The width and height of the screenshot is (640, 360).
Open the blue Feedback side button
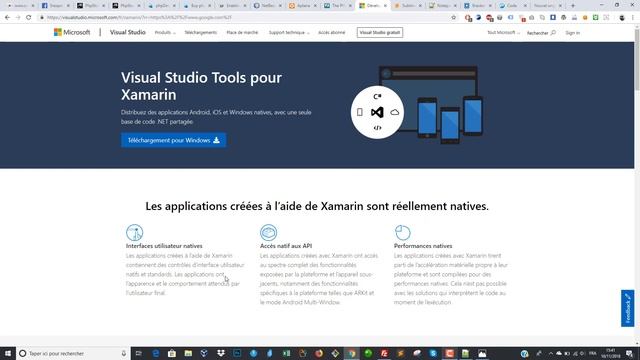pos(628,308)
